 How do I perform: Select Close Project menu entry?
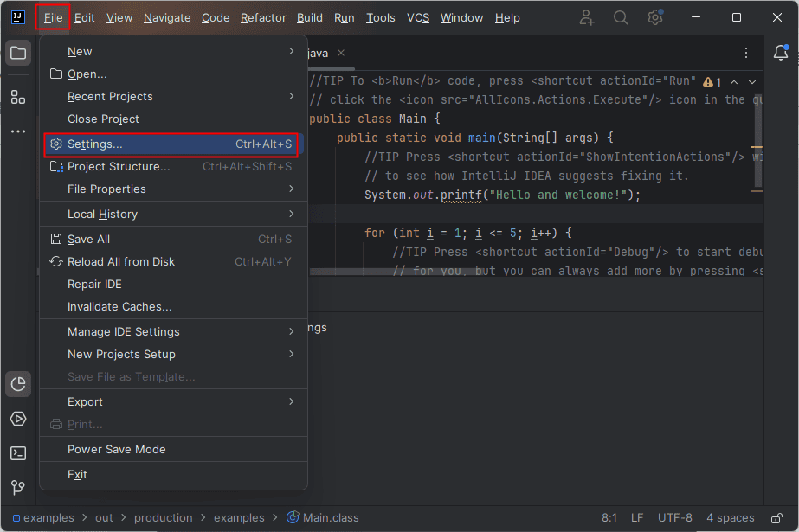point(173,119)
